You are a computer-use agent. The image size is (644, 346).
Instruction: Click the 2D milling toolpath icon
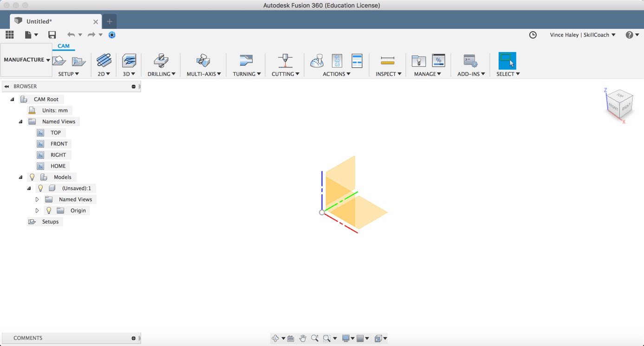click(x=104, y=61)
